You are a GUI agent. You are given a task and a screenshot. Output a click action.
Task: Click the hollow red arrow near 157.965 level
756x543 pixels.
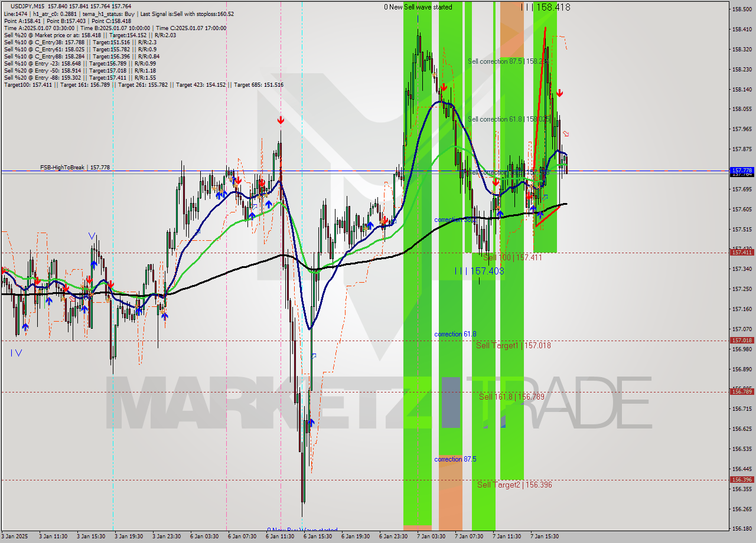(566, 134)
